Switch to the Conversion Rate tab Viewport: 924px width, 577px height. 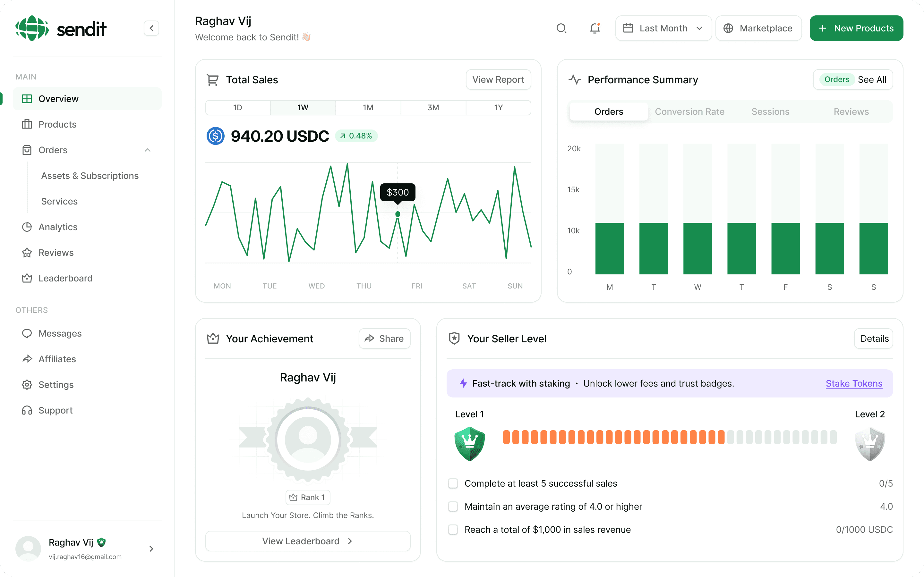tap(689, 112)
